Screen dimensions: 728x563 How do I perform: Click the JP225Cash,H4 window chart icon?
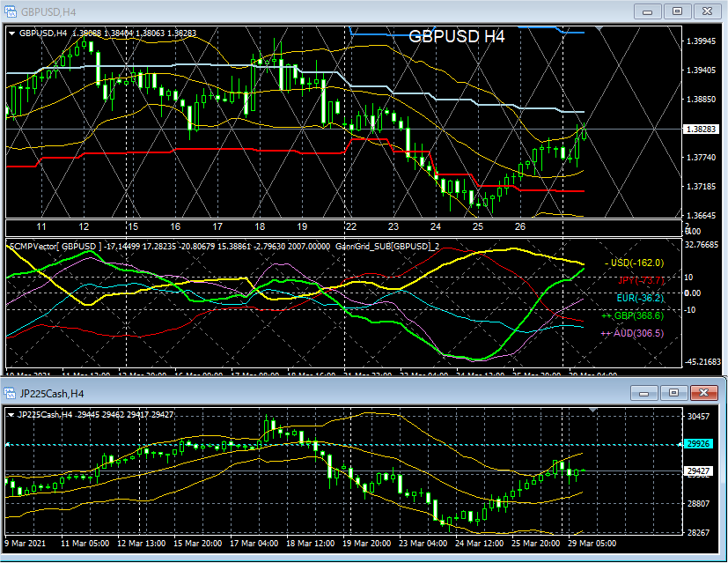click(11, 394)
